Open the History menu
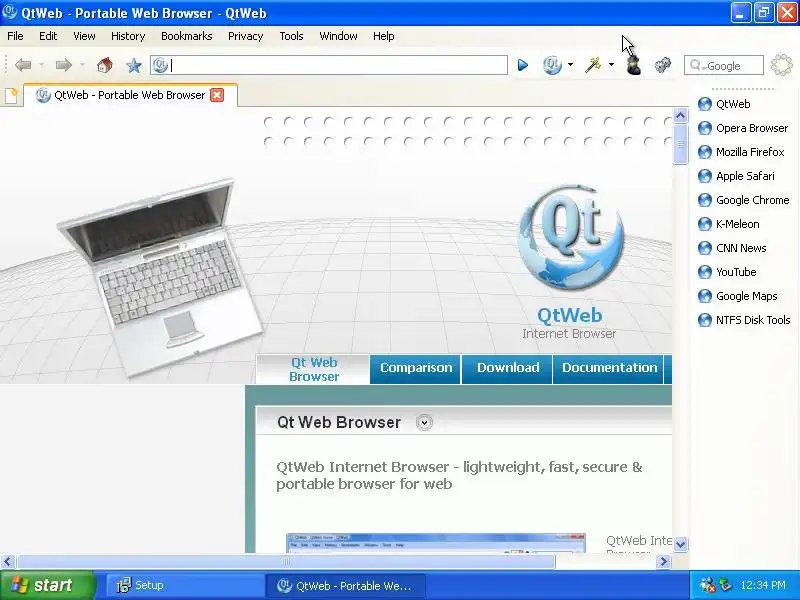The height and width of the screenshot is (600, 800). pyautogui.click(x=128, y=36)
